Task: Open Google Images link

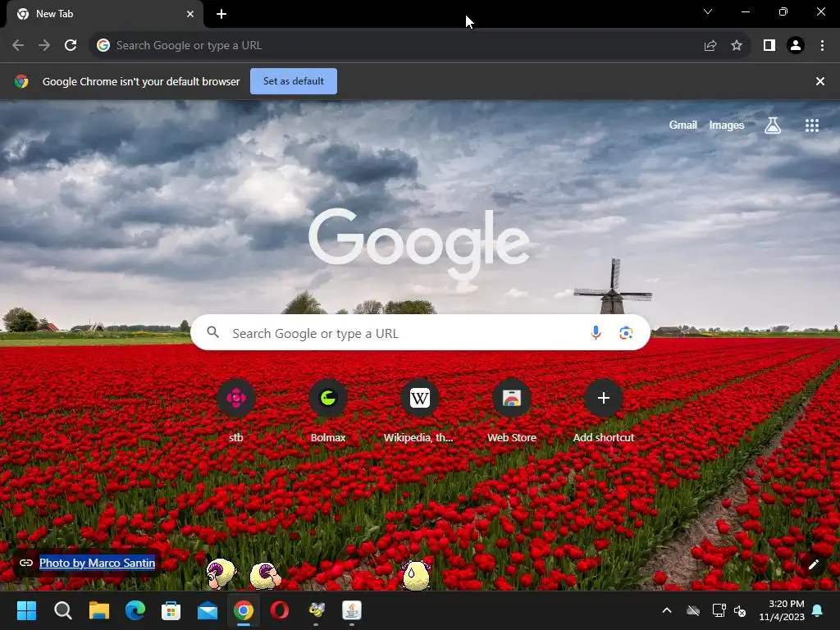Action: click(x=727, y=125)
